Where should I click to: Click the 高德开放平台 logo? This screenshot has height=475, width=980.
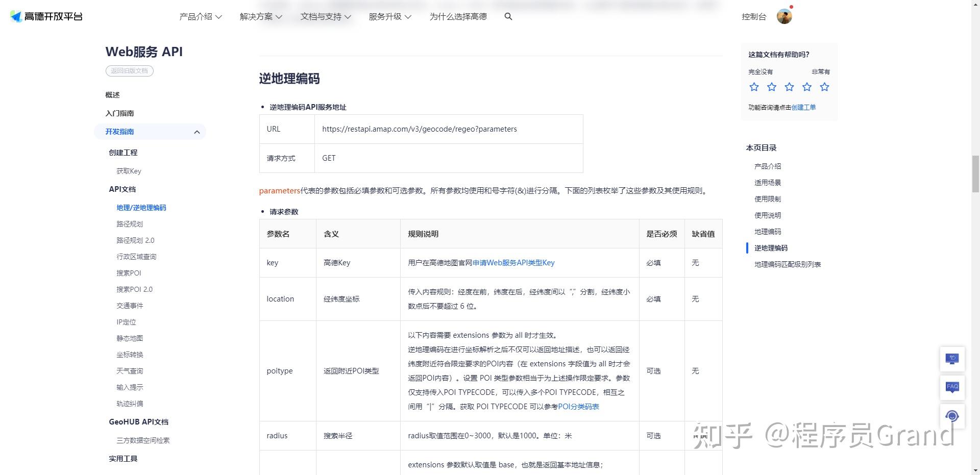[46, 16]
